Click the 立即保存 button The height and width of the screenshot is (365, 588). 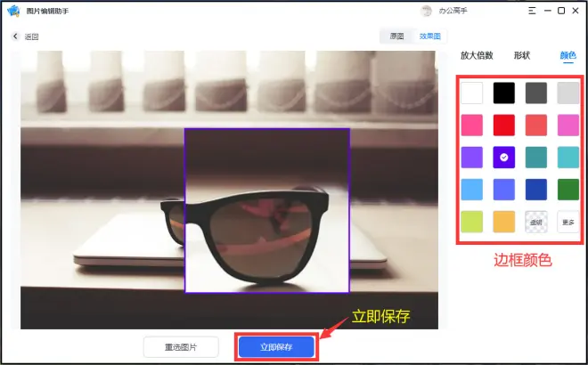pos(276,347)
